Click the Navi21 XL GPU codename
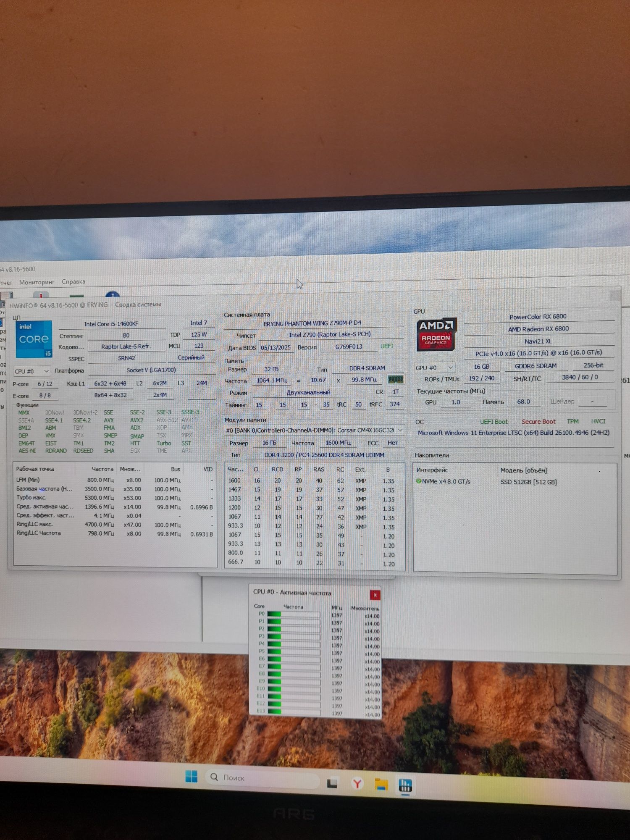The height and width of the screenshot is (840, 630). tap(538, 341)
